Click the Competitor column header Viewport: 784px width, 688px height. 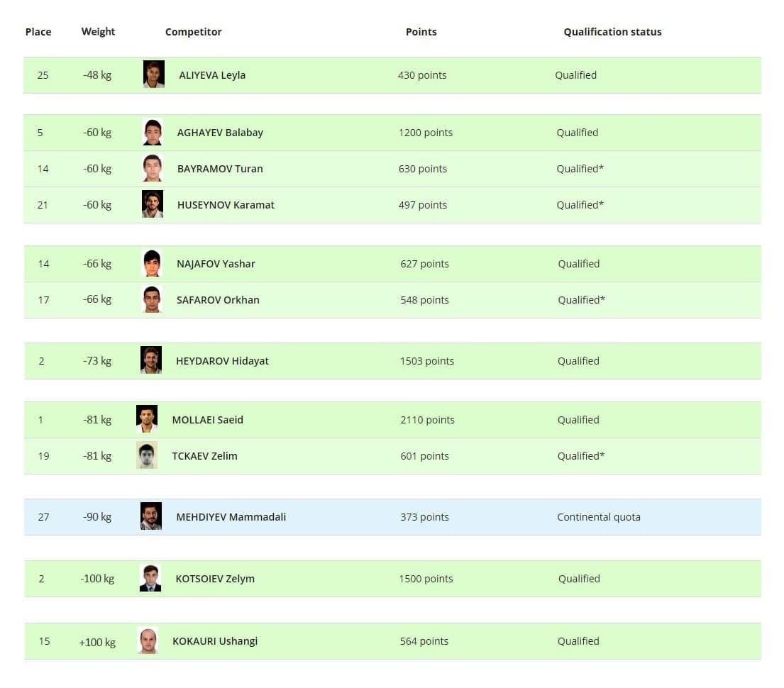pyautogui.click(x=193, y=32)
